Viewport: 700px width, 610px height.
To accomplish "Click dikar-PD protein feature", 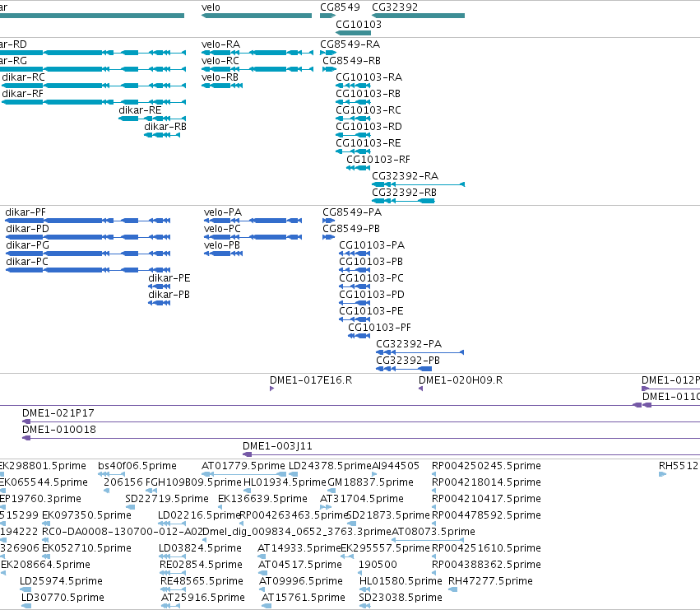I will tap(88, 237).
